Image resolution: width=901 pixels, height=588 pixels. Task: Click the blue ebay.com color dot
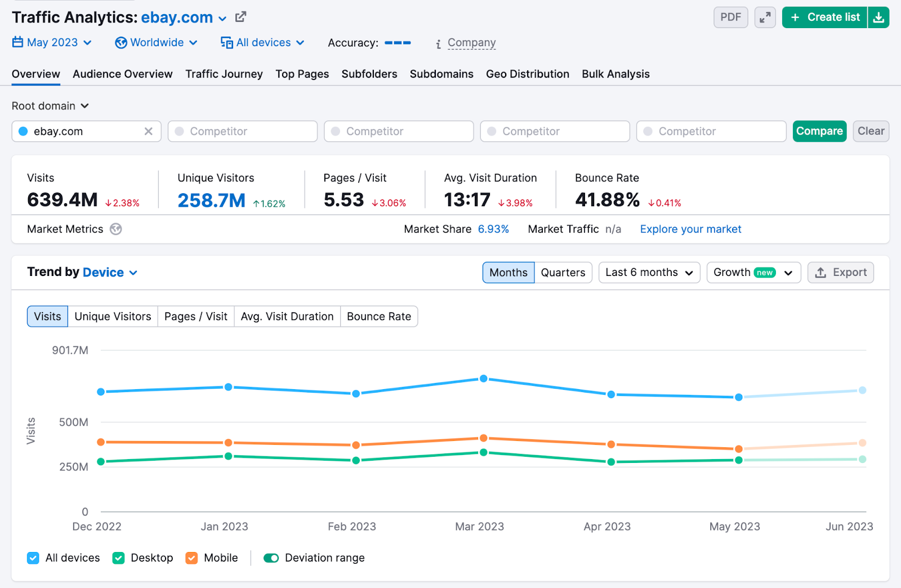point(23,131)
